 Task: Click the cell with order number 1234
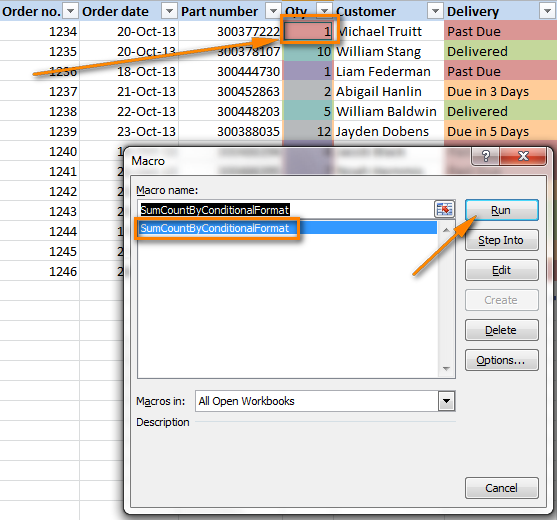coord(40,32)
